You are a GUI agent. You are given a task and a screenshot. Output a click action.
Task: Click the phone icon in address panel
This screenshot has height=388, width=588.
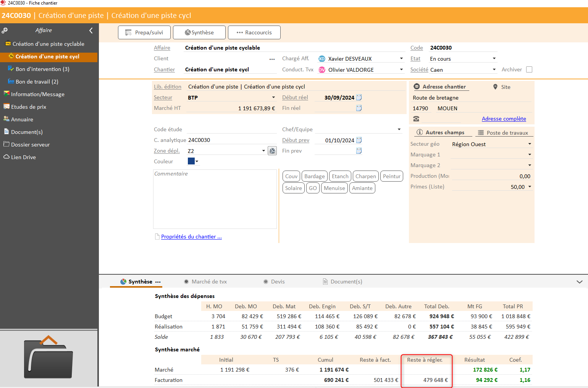coord(416,119)
